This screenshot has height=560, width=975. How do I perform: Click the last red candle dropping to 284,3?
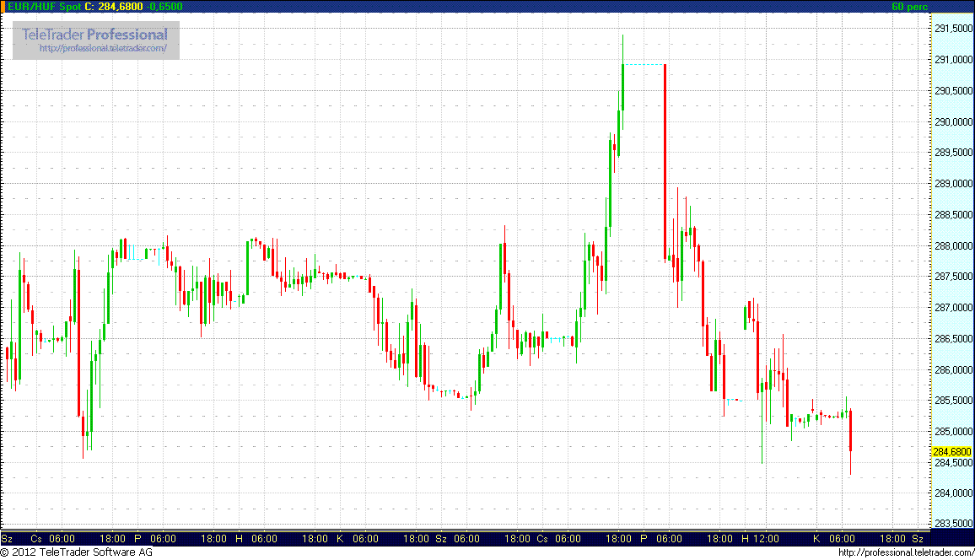pos(850,441)
